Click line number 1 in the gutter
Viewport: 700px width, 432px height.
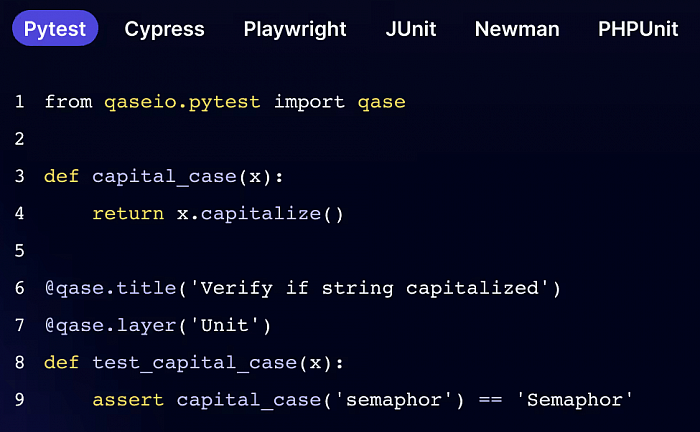(x=19, y=102)
